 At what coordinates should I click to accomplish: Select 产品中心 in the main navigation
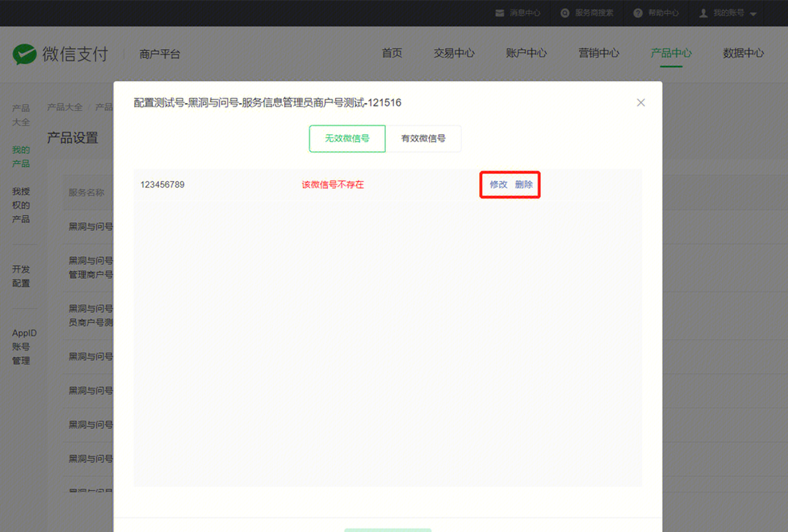671,53
